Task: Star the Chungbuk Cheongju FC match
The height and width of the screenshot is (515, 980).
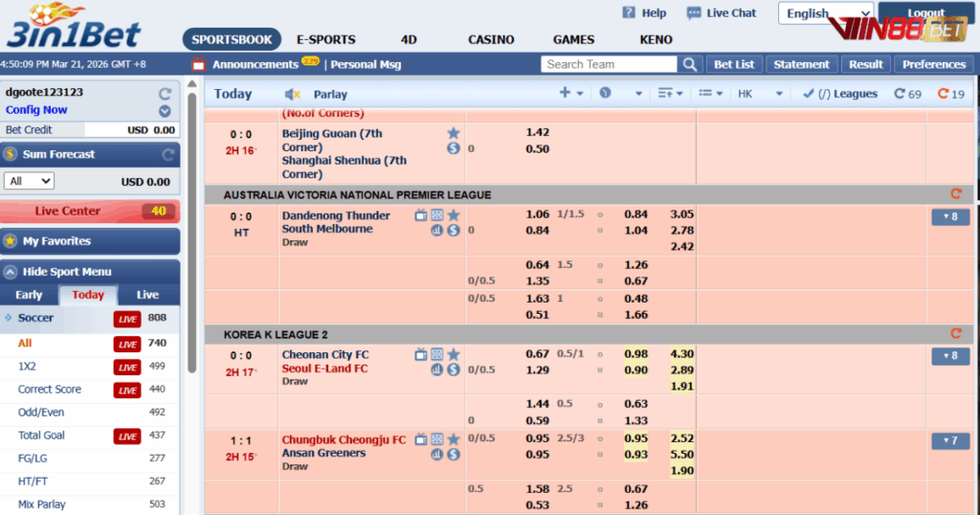Action: coord(454,440)
